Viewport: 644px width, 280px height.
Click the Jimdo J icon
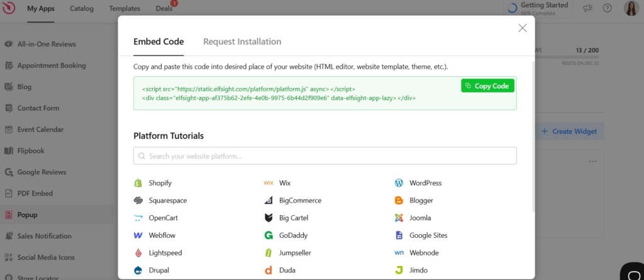[399, 270]
